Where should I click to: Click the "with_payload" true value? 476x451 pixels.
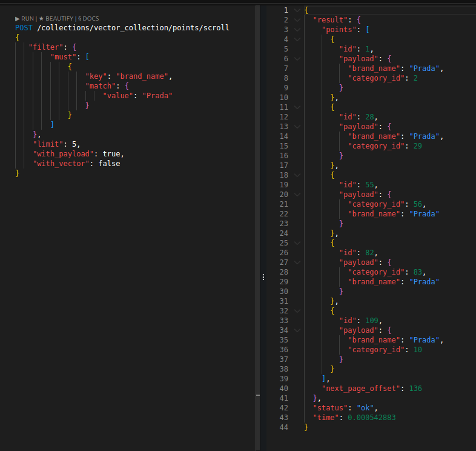click(111, 154)
